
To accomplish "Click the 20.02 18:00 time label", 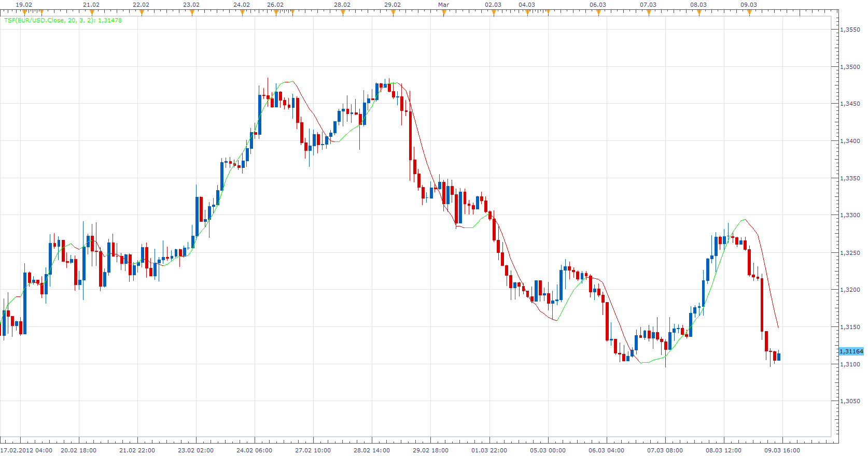I will [x=78, y=450].
